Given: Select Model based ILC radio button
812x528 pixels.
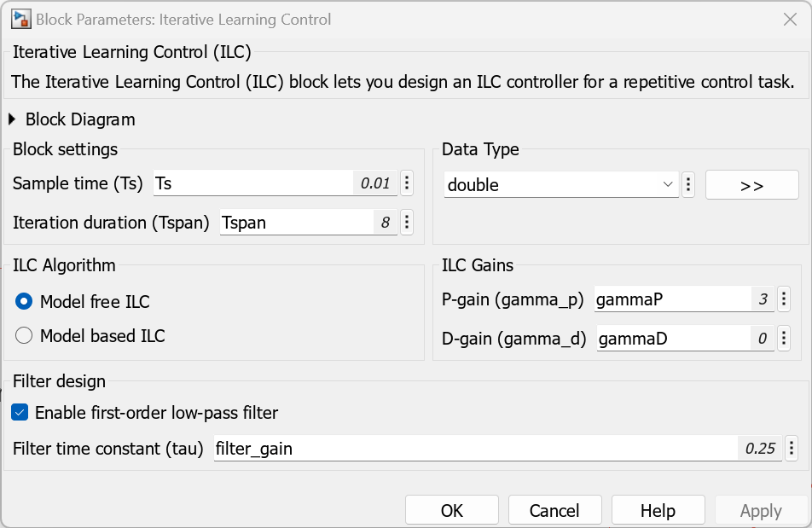Looking at the screenshot, I should tap(25, 336).
